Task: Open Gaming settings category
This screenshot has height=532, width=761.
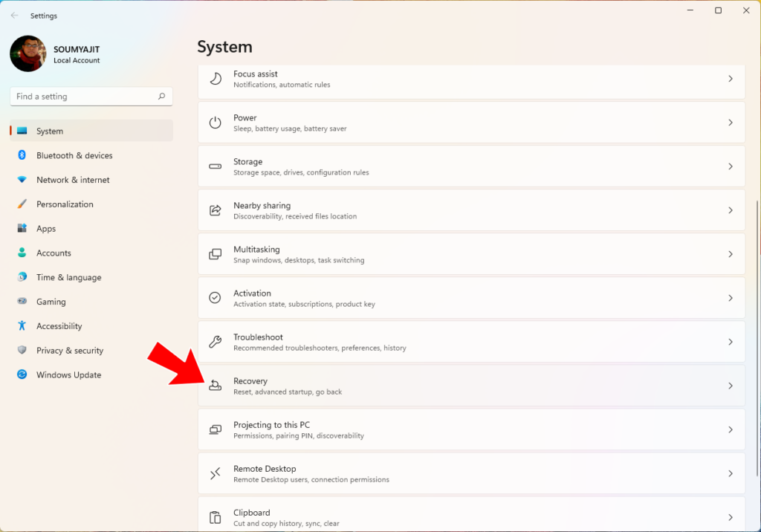Action: 91,302
